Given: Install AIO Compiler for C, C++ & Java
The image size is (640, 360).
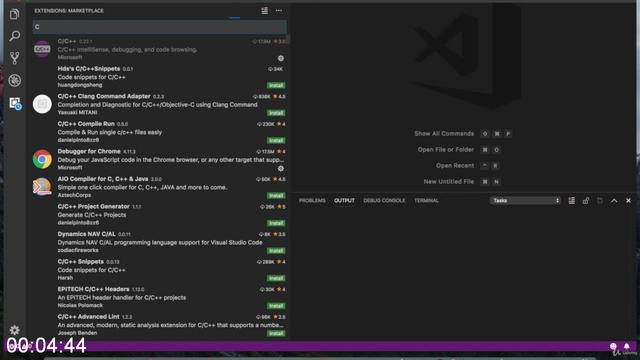Looking at the screenshot, I should click(x=276, y=196).
